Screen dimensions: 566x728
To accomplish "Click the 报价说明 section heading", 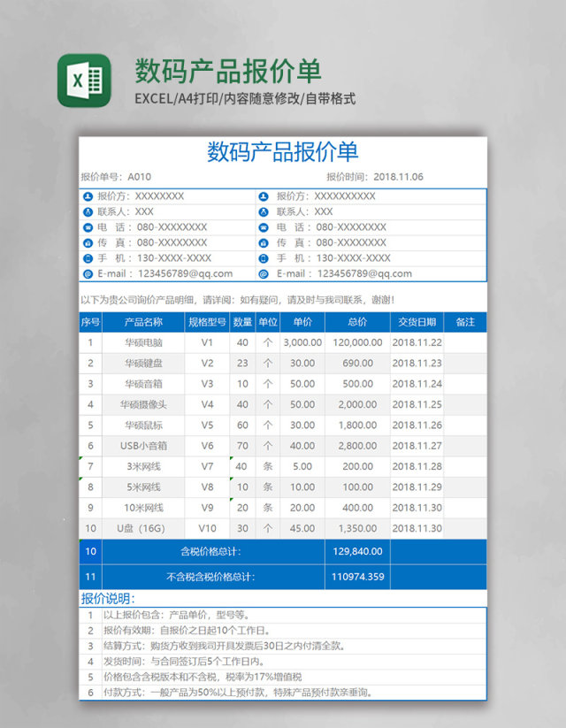I will tap(108, 599).
